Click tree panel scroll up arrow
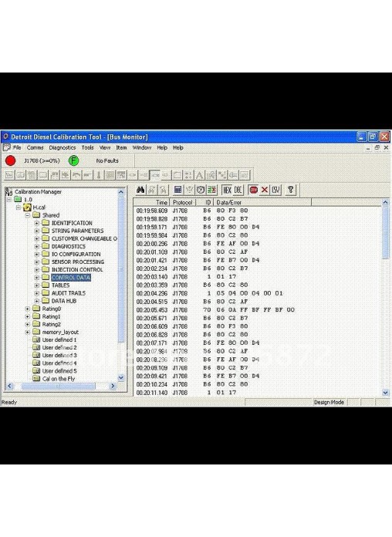The image size is (392, 537). [x=121, y=192]
